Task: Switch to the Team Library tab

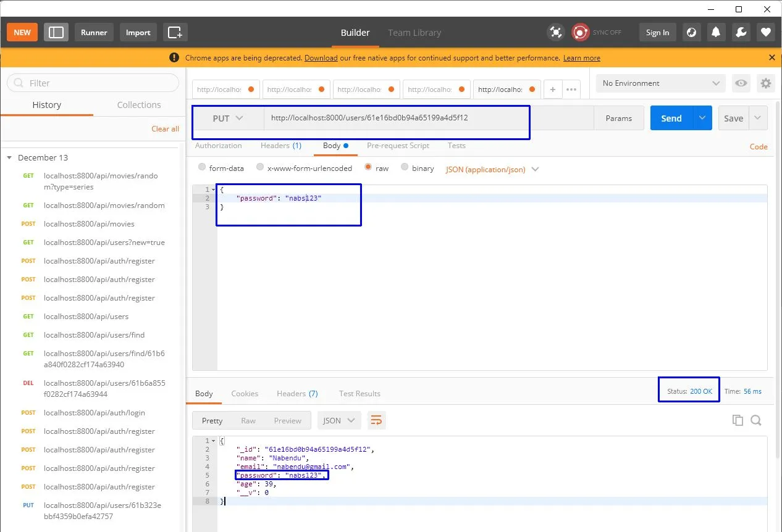Action: pos(414,32)
